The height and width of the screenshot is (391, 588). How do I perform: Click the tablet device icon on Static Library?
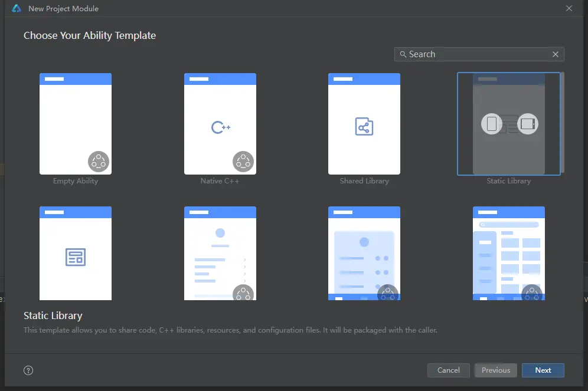[x=528, y=124]
